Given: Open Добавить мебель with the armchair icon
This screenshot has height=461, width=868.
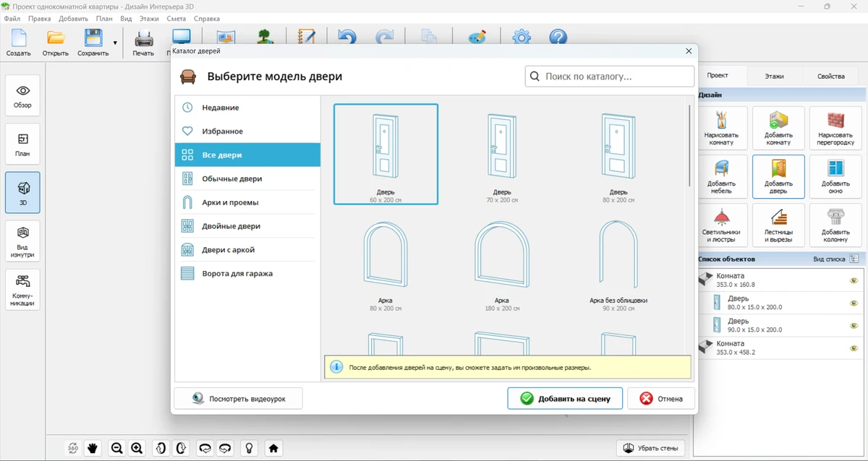Looking at the screenshot, I should click(721, 176).
